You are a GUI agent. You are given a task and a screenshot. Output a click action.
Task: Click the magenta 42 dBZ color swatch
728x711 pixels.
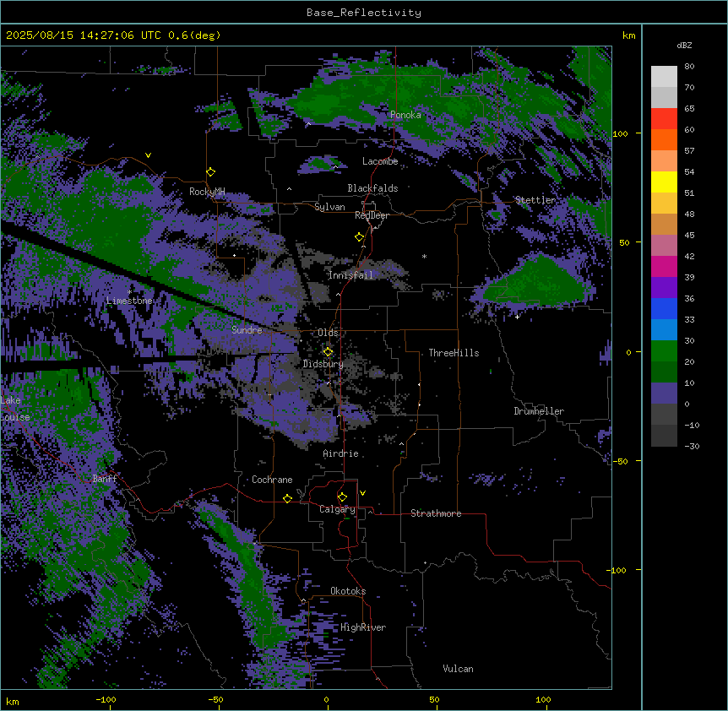tap(664, 266)
